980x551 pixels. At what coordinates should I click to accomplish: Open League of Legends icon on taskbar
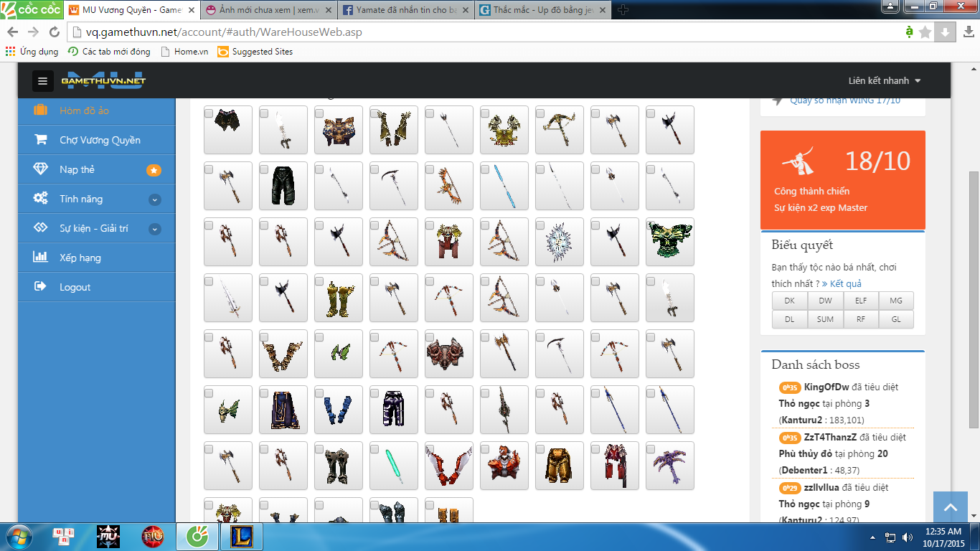point(242,536)
